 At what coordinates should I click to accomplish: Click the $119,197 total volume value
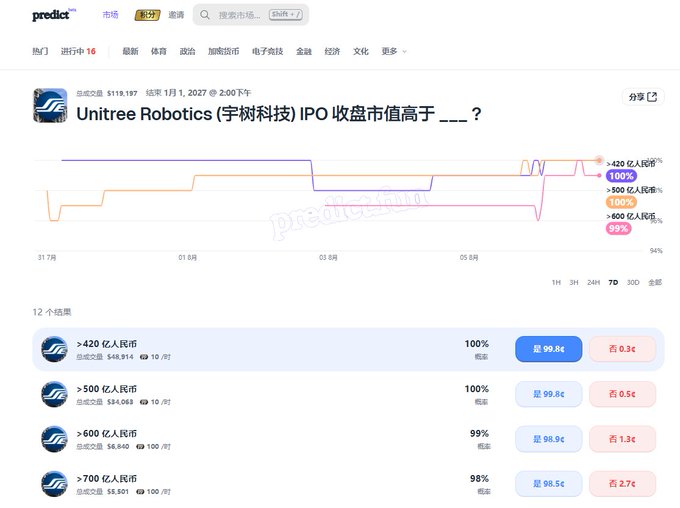122,93
